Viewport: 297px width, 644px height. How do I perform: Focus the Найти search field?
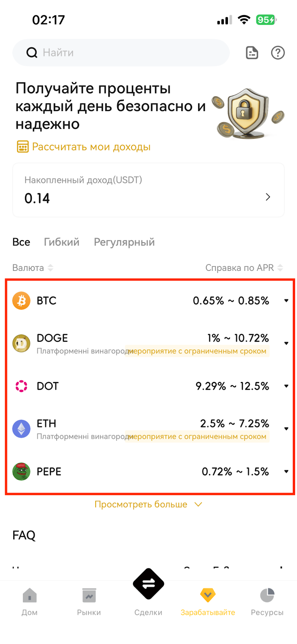pos(121,53)
